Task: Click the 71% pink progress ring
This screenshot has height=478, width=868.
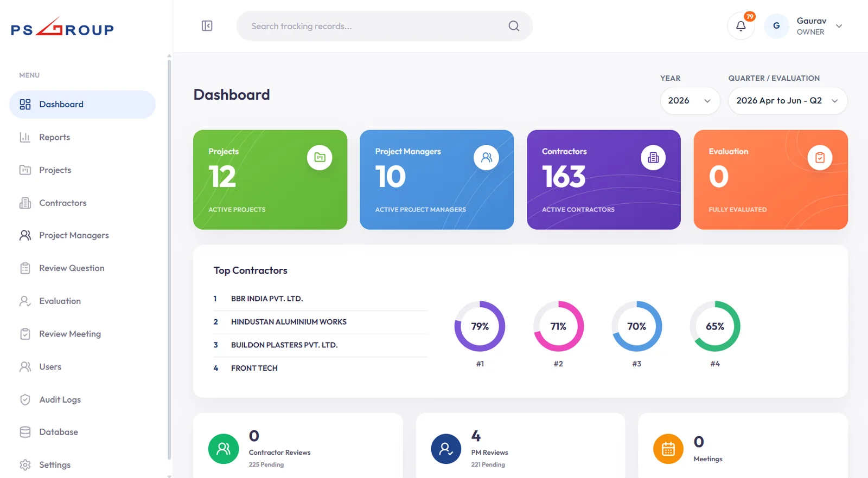Action: pos(558,326)
